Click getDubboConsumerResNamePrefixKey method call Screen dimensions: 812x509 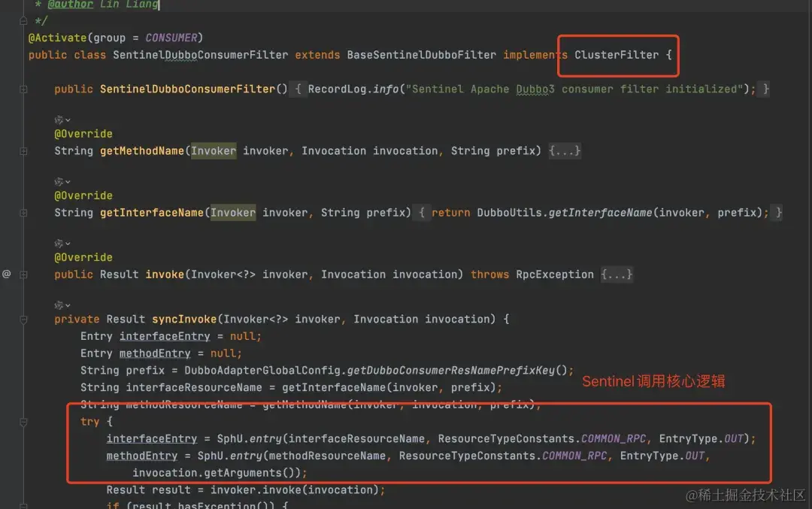point(450,370)
